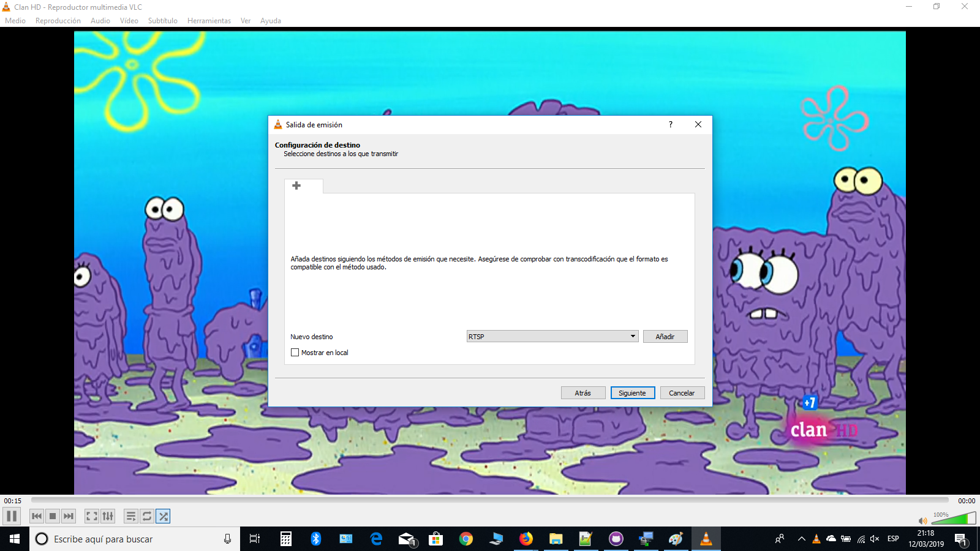Toggle random shuffle playback
Image resolution: width=980 pixels, height=551 pixels.
[x=163, y=516]
